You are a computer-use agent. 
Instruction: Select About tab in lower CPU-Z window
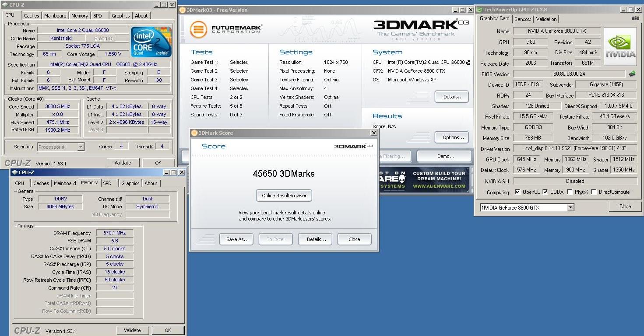click(x=151, y=183)
